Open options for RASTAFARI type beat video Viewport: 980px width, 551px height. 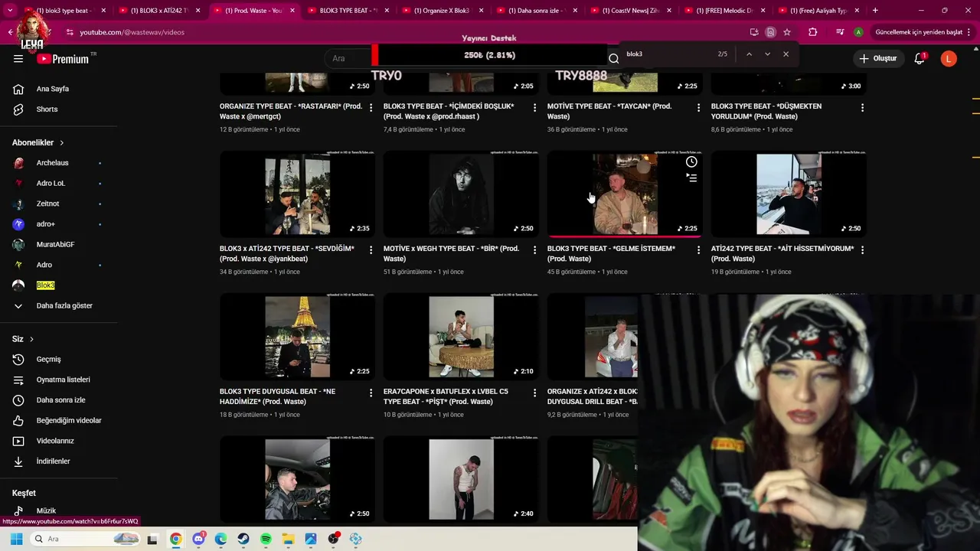[x=371, y=108]
